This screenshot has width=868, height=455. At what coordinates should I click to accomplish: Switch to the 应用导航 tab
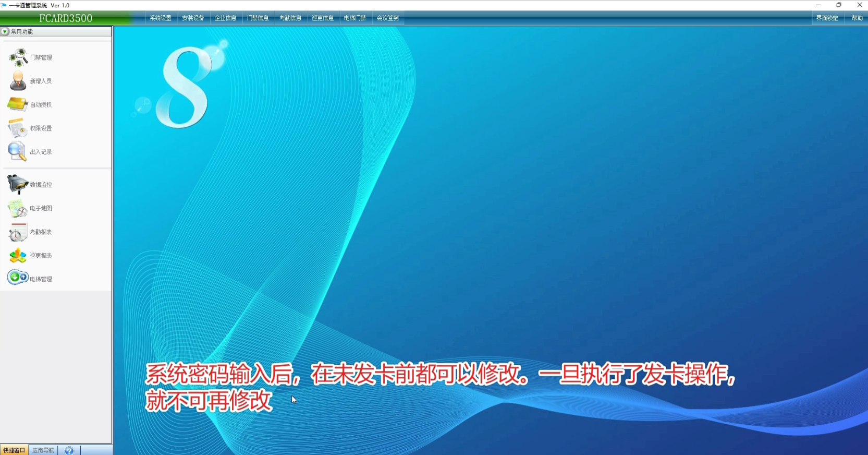pyautogui.click(x=43, y=450)
